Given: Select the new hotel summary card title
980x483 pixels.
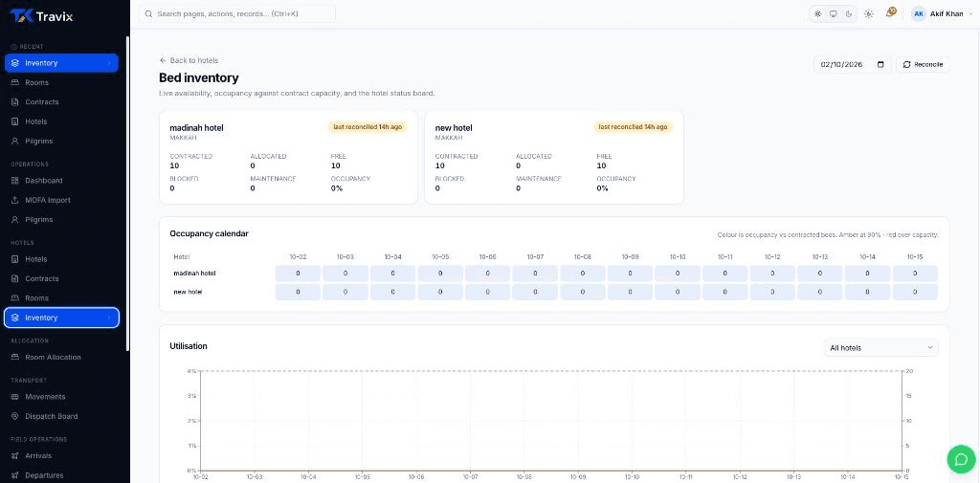Looking at the screenshot, I should pyautogui.click(x=454, y=128).
